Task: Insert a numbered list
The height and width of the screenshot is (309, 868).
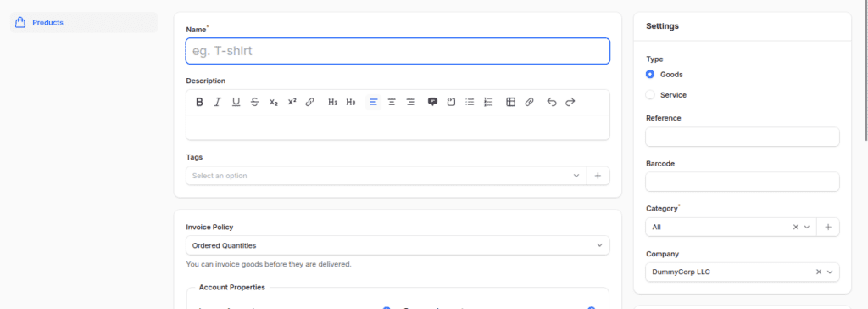Action: 488,102
